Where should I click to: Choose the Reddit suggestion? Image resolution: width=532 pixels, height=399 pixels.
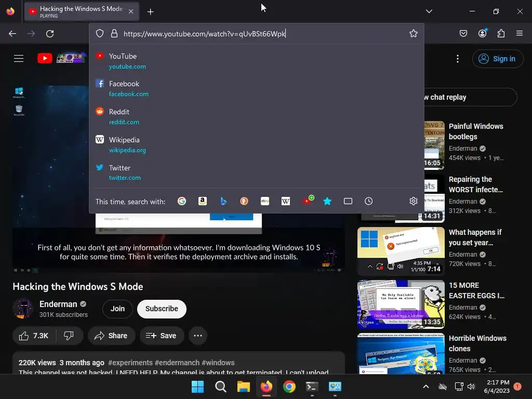256,116
